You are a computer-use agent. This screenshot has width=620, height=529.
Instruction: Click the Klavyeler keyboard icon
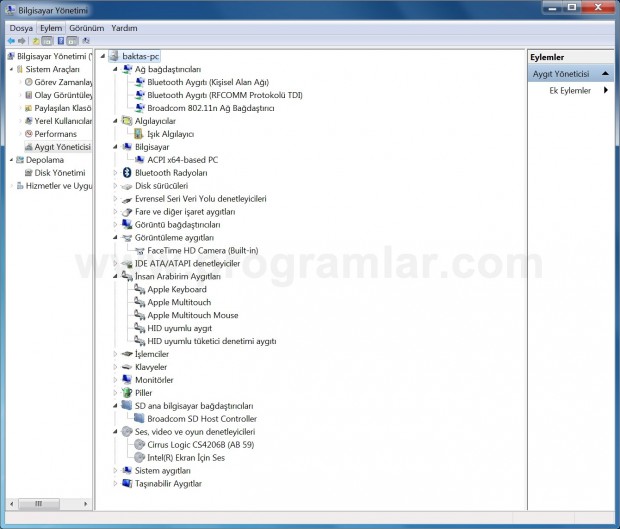click(127, 367)
